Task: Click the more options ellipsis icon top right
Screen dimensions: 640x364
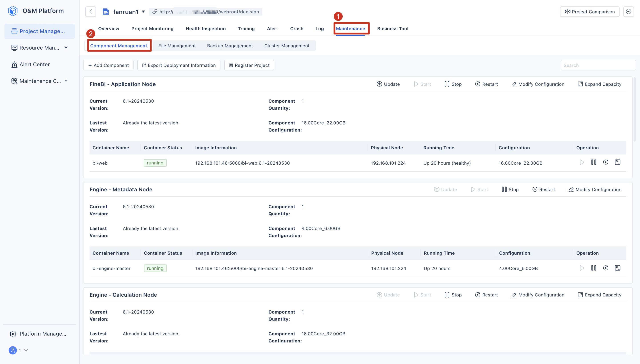Action: [x=629, y=12]
